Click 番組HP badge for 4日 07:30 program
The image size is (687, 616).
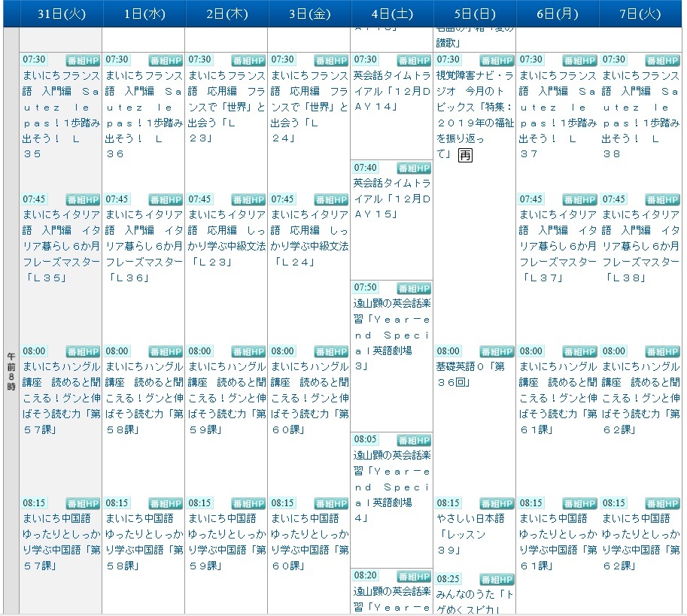(x=414, y=60)
